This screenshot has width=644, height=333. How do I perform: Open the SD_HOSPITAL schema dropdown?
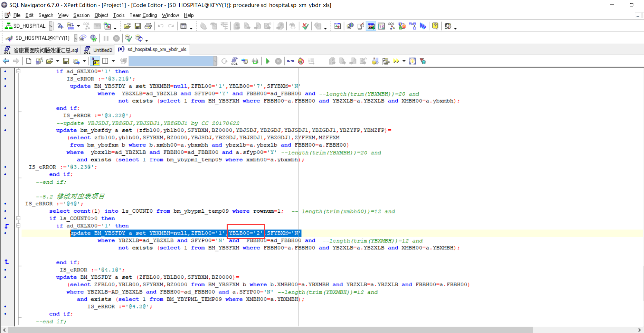point(51,26)
